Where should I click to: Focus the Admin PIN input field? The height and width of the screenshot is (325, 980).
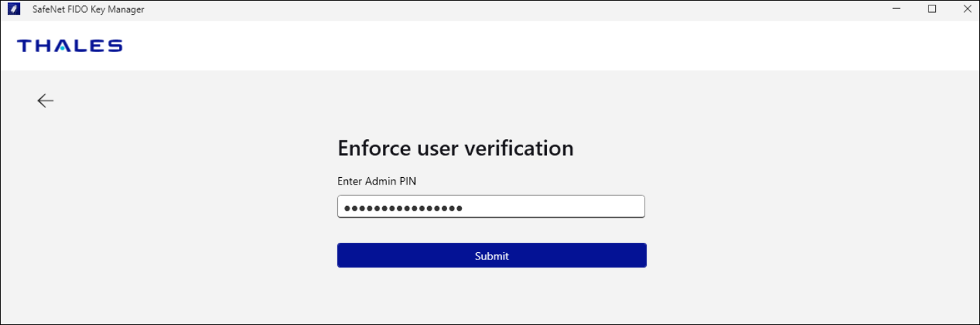coord(491,207)
